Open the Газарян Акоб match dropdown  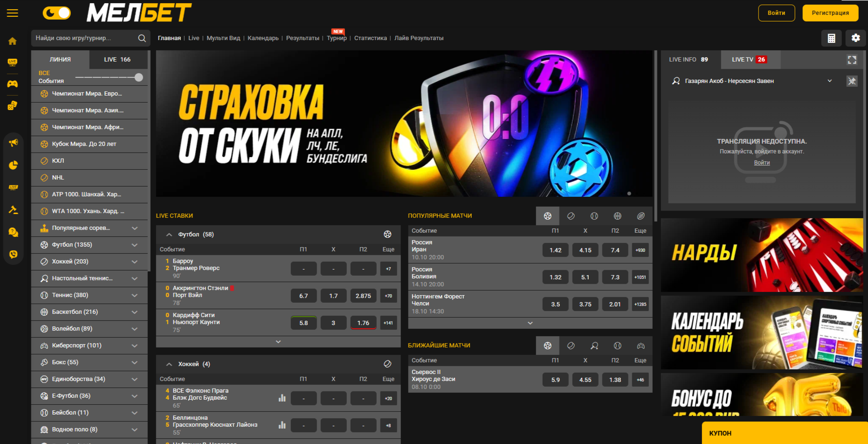pos(829,81)
